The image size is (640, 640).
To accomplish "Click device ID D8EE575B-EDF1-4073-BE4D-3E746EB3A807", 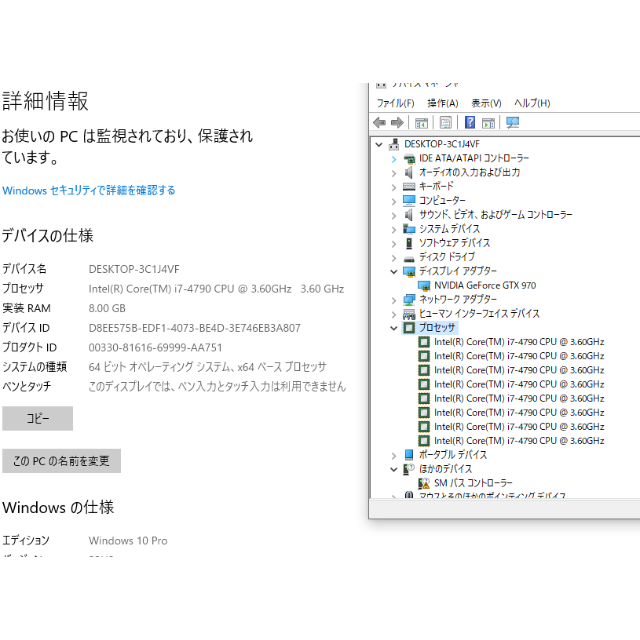I will (x=195, y=328).
